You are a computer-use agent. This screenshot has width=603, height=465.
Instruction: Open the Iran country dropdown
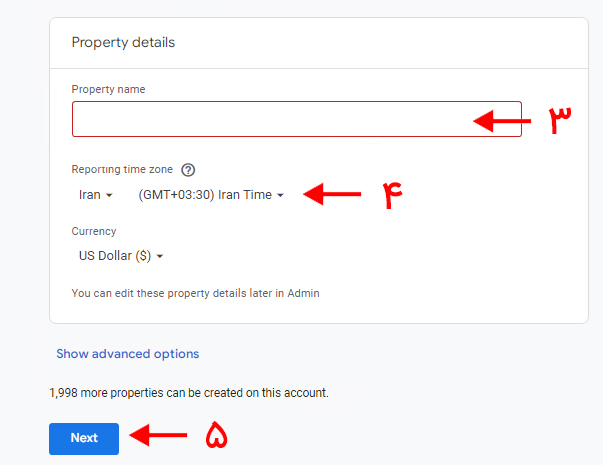[x=96, y=195]
